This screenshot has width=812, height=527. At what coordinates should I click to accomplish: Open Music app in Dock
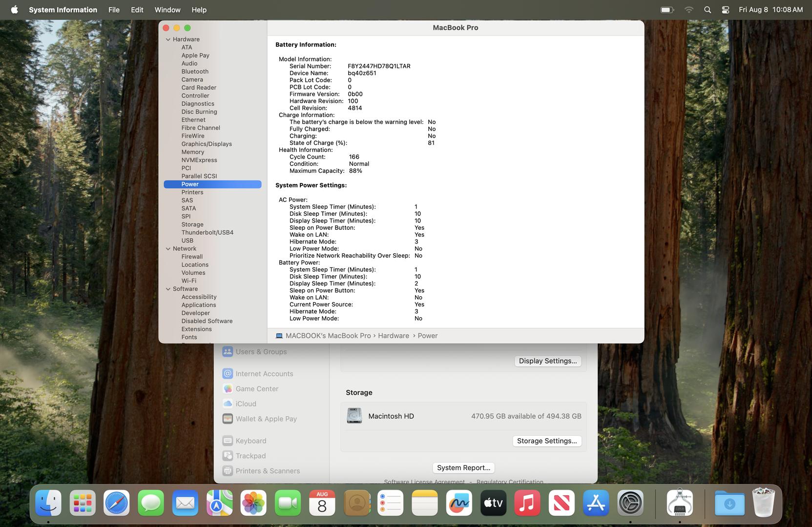pos(527,503)
